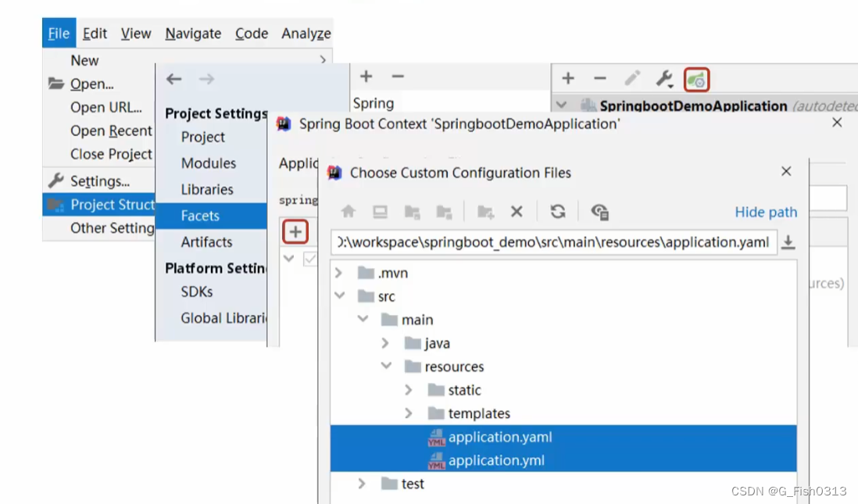Remove the Spring context with the minus icon
This screenshot has height=504, width=858.
point(599,78)
